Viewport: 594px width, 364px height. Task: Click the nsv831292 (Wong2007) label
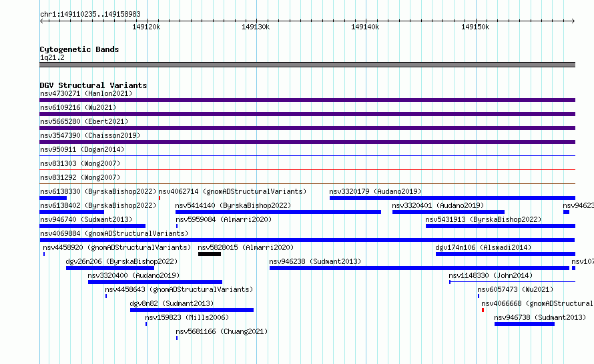pyautogui.click(x=80, y=177)
